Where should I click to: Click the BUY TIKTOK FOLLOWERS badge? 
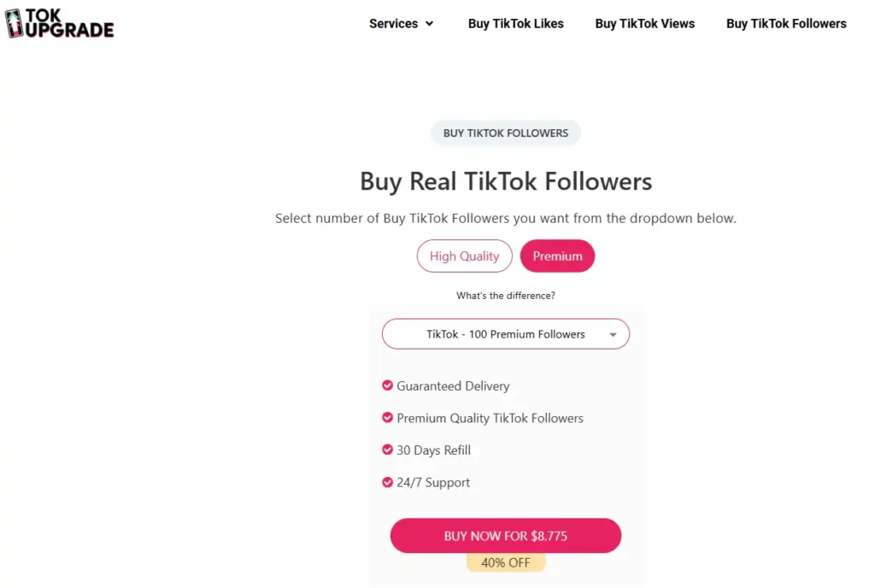[505, 132]
